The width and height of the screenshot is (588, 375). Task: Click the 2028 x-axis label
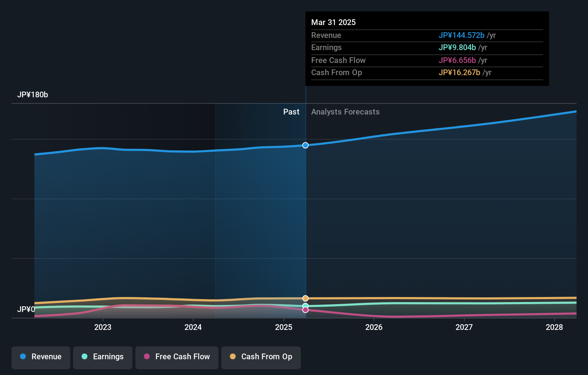click(x=554, y=327)
